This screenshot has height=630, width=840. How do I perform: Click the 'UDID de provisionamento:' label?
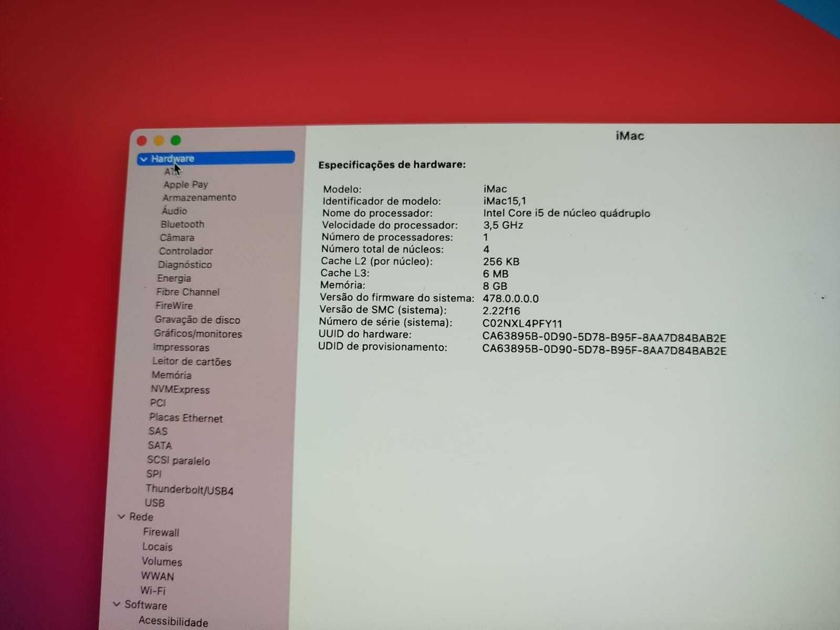coord(383,347)
